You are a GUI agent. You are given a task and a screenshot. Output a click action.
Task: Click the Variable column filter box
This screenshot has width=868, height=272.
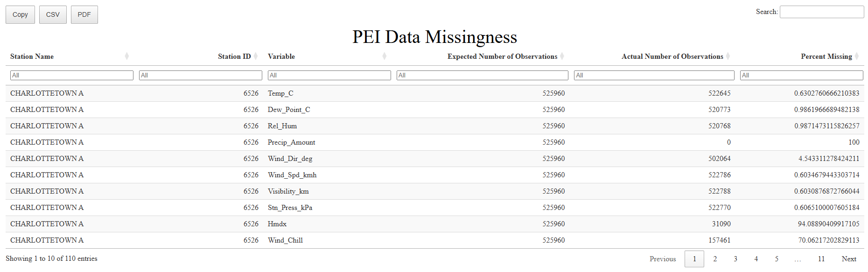point(329,75)
